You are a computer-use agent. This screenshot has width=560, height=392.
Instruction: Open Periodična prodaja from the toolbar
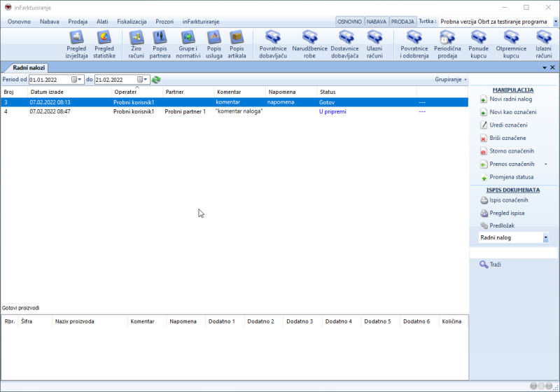tap(446, 43)
